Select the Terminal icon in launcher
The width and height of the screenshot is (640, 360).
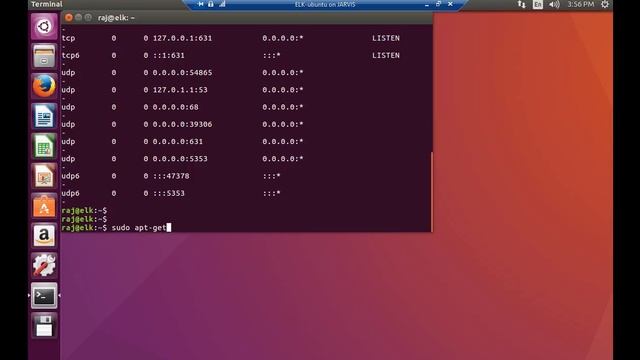click(x=44, y=296)
